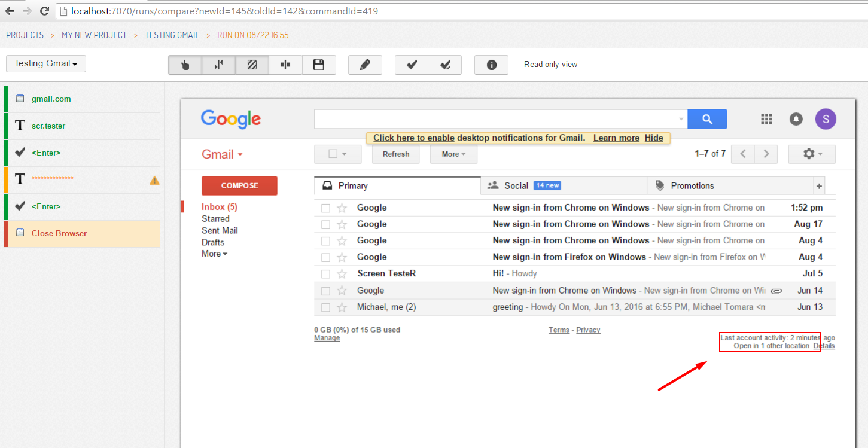Viewport: 868px width, 448px height.
Task: Open the Drafts folder
Action: coord(213,242)
